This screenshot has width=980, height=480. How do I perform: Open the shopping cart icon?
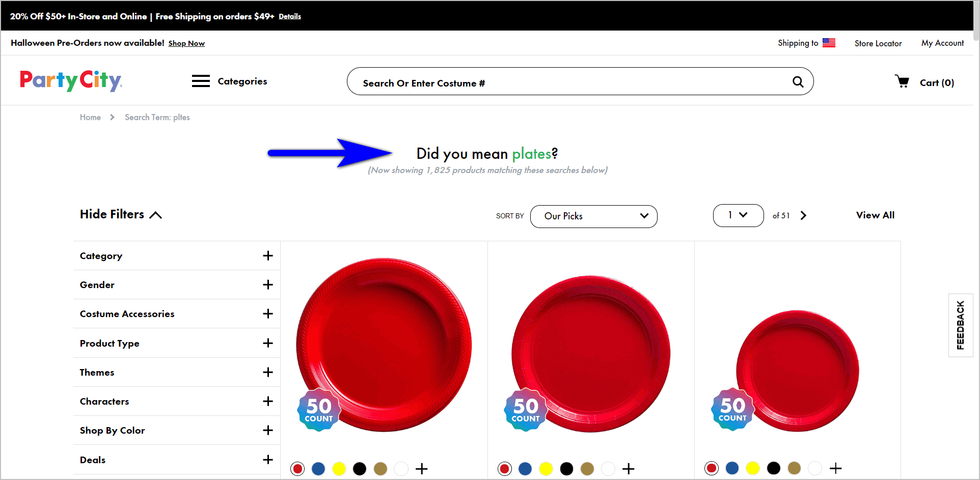click(902, 81)
